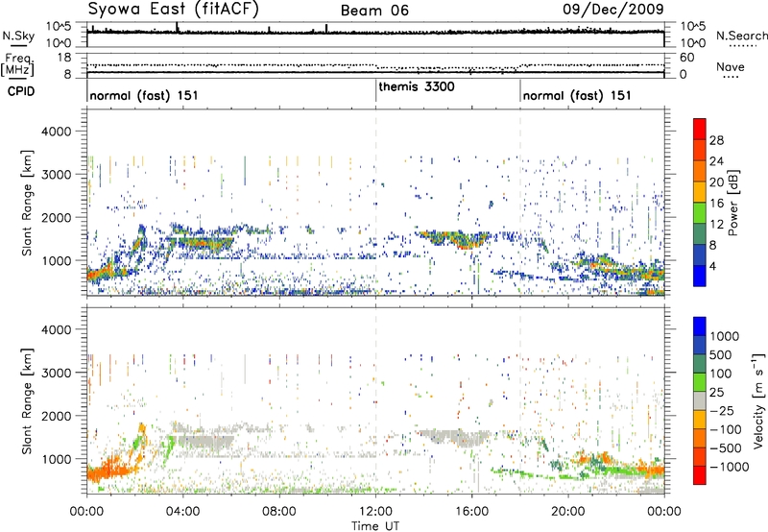Image resolution: width=768 pixels, height=532 pixels.
Task: Click 'Slant Range [km]' label of velocity panel
Action: pyautogui.click(x=27, y=400)
